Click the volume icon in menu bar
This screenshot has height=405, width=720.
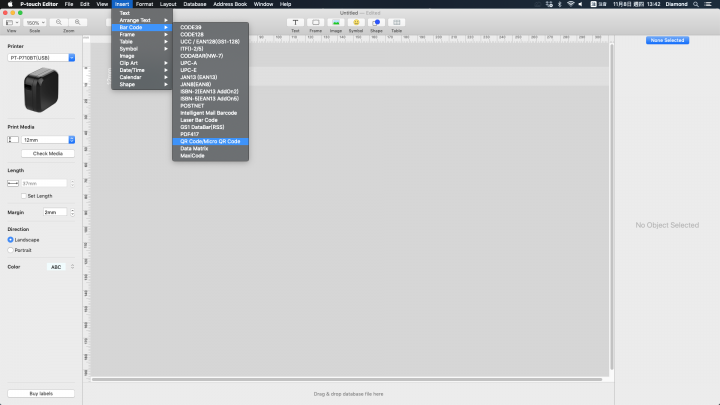click(580, 4)
